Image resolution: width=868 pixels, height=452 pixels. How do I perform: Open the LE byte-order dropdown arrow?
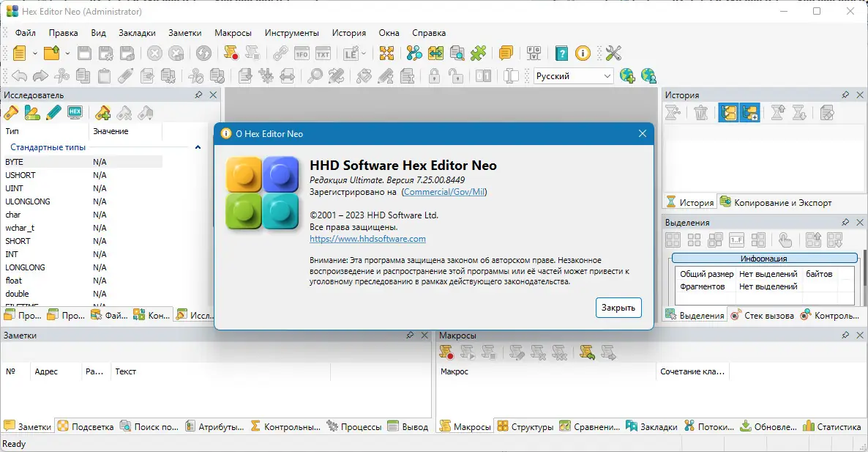tap(364, 52)
